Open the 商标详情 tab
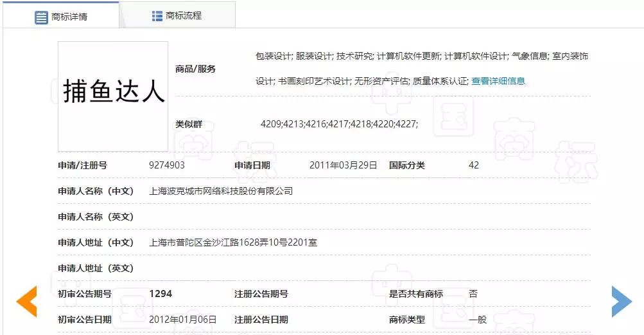644x335 pixels. (61, 15)
